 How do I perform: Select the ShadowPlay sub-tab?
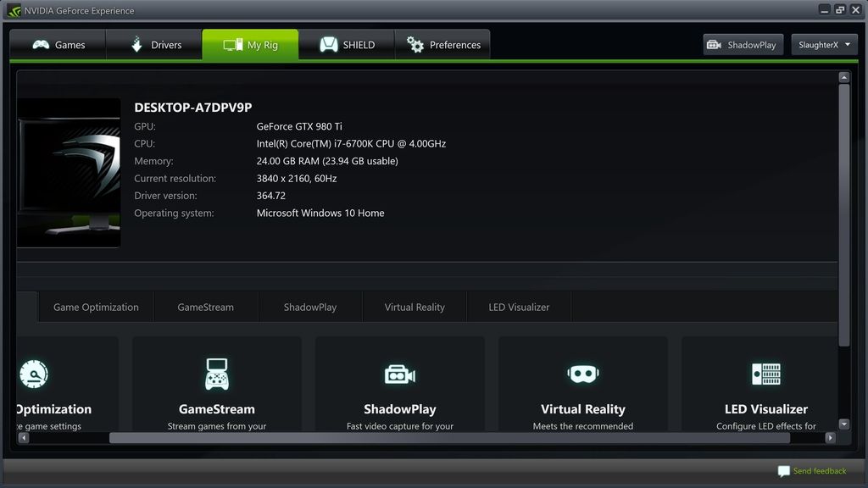coord(310,307)
